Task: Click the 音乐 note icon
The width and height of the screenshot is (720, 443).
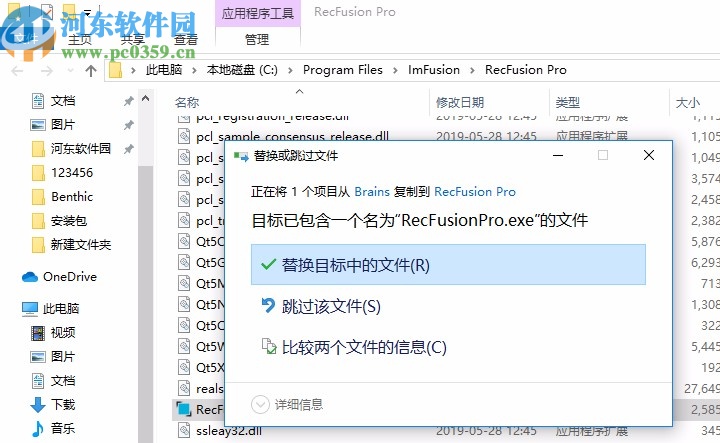Action: click(38, 429)
